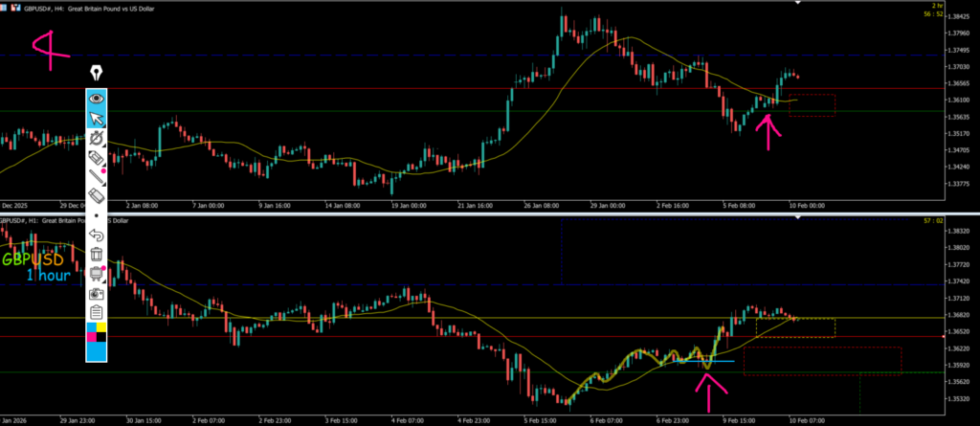Take a screenshot with the camera icon

[96, 293]
